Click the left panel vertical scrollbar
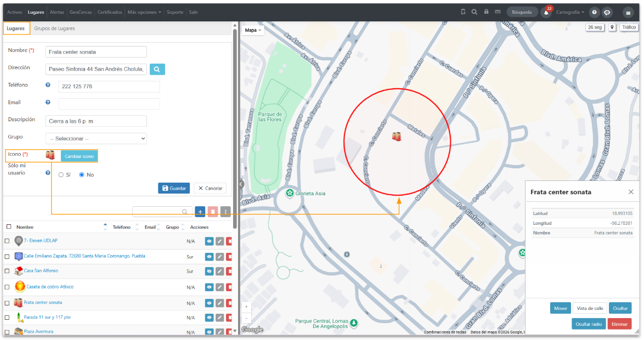The width and height of the screenshot is (644, 340). pyautogui.click(x=235, y=127)
